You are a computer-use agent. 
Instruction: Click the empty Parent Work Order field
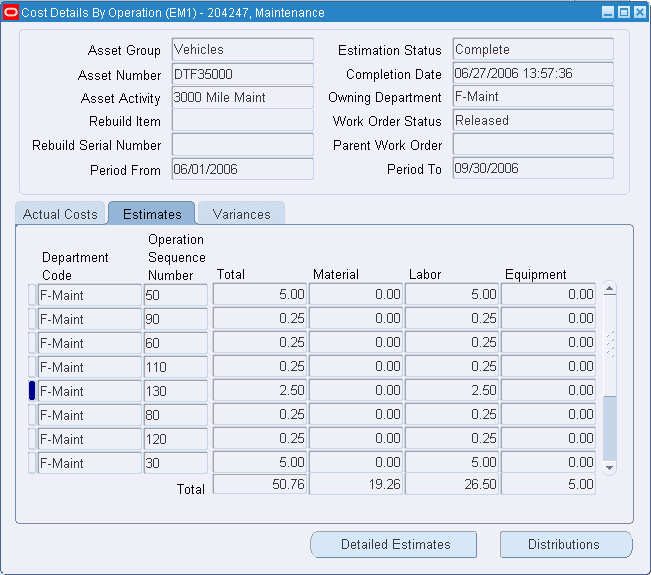[533, 144]
